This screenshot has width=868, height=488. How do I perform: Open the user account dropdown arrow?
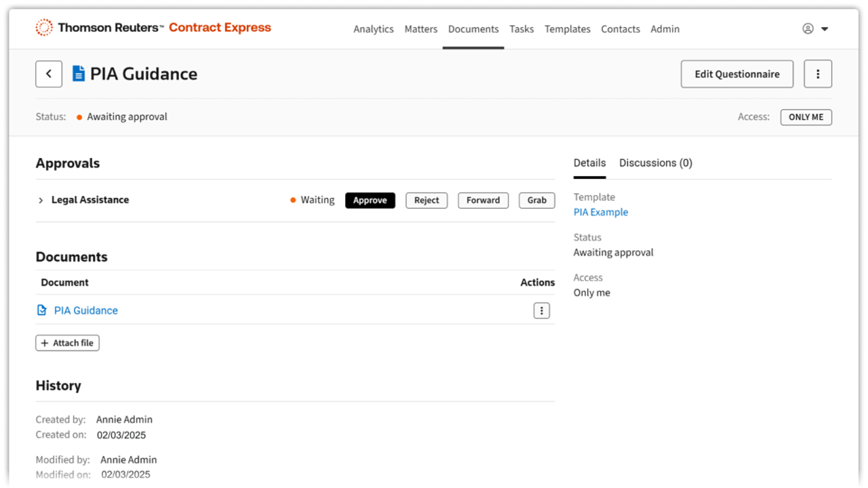pyautogui.click(x=825, y=29)
